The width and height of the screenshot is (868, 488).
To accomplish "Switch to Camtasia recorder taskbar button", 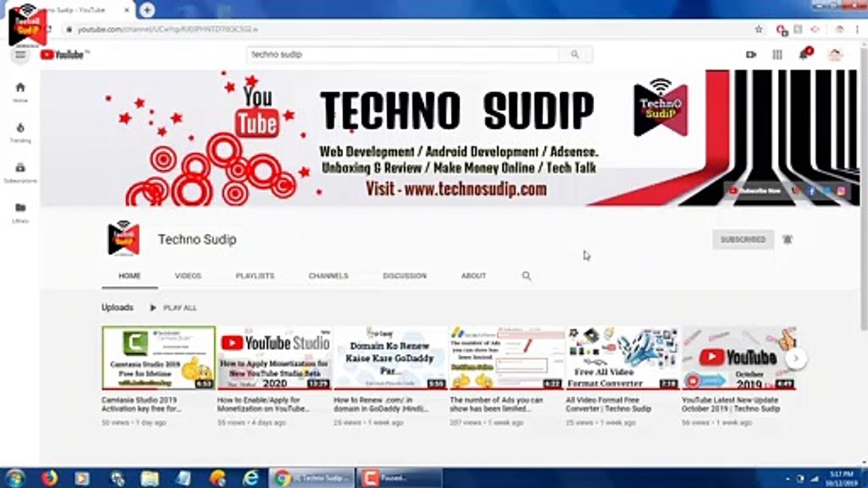I will pos(399,478).
